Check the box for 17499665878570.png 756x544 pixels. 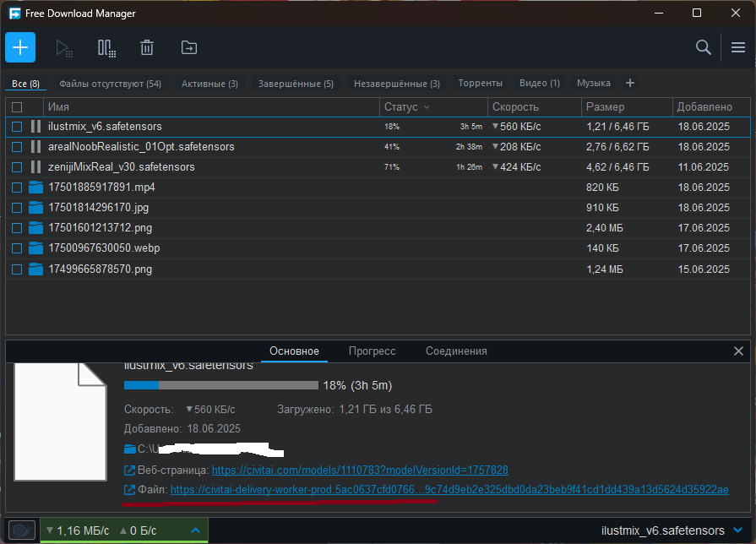[17, 269]
